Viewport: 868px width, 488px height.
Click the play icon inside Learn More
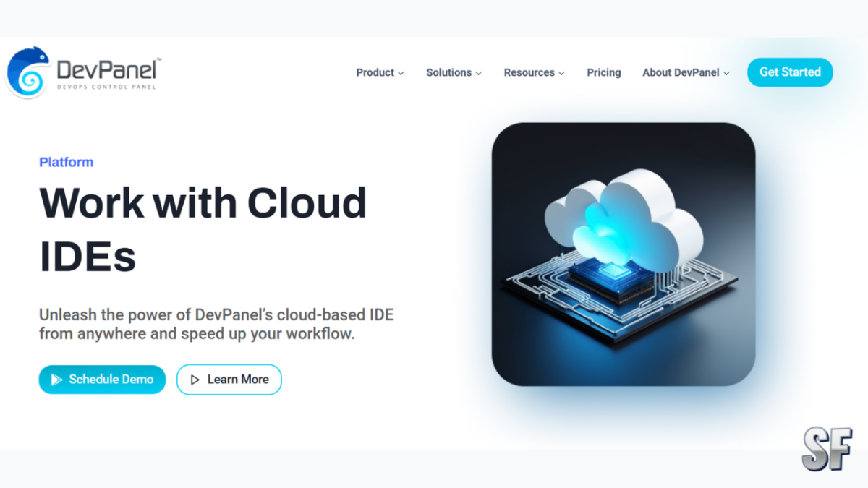point(195,380)
